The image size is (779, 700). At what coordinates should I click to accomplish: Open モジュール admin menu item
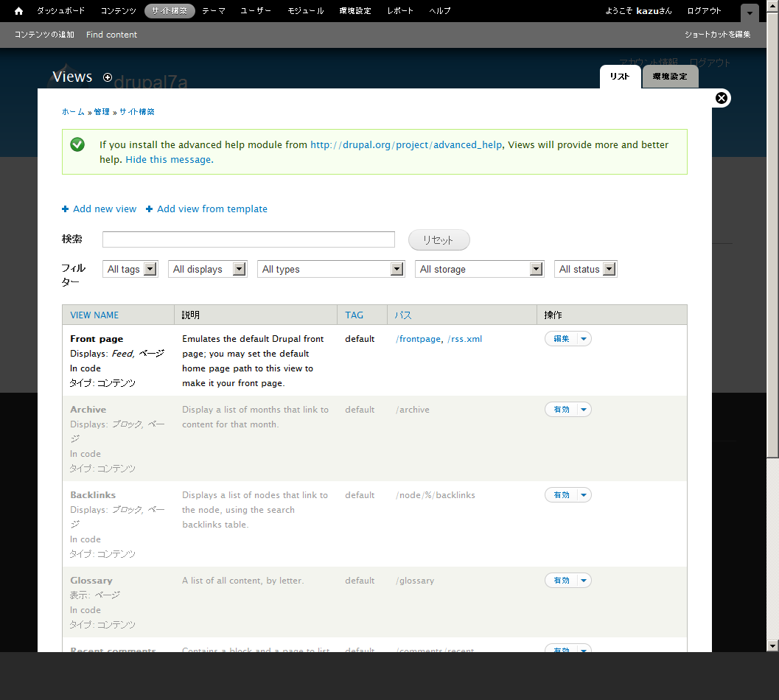(x=306, y=11)
